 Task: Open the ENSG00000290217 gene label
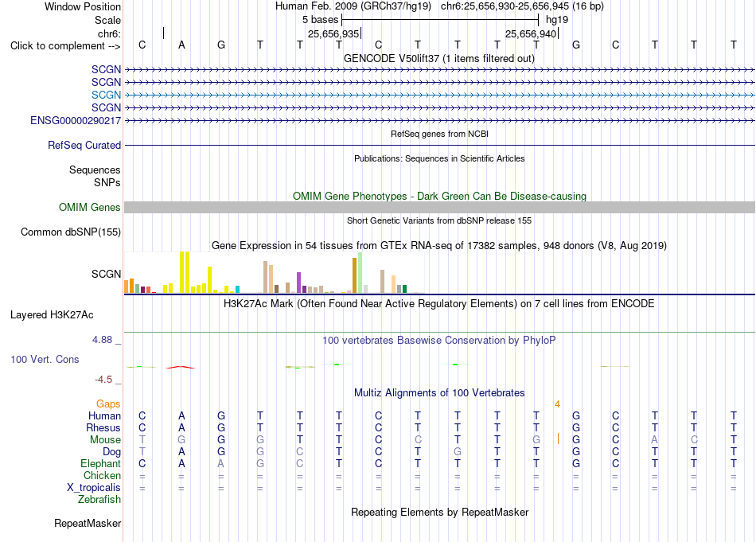pyautogui.click(x=76, y=120)
